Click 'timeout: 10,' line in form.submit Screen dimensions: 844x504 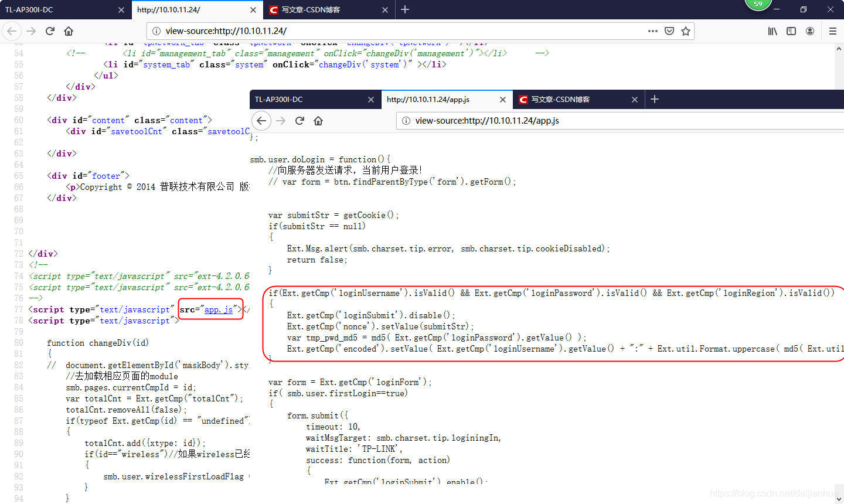click(x=333, y=427)
